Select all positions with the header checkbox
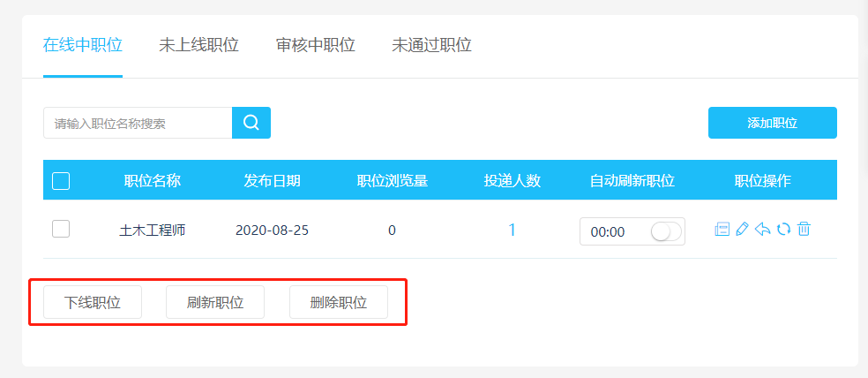868x378 pixels. [x=61, y=181]
